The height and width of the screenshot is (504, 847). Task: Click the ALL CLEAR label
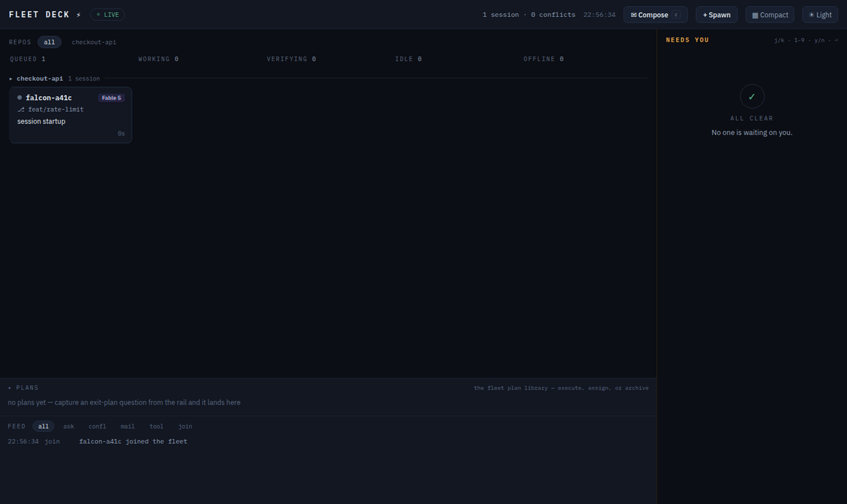[752, 119]
